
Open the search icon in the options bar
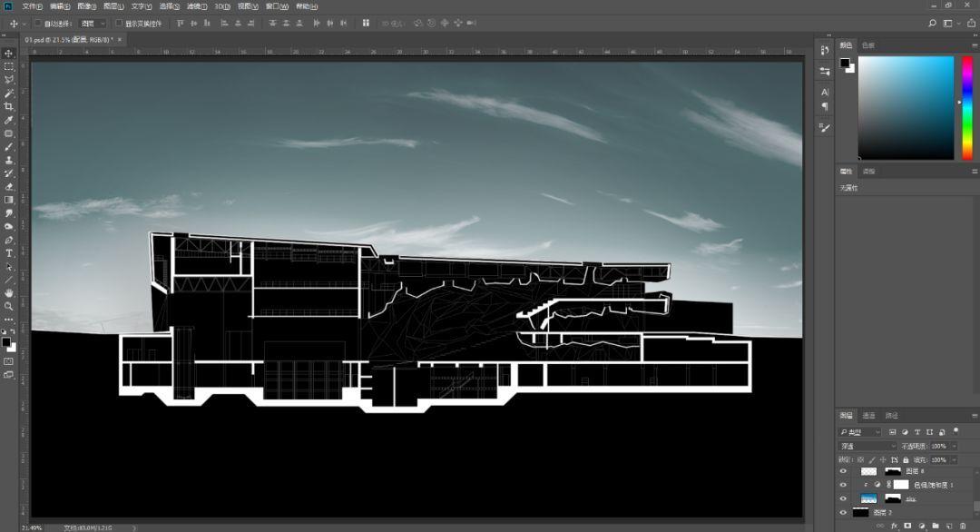[x=932, y=23]
